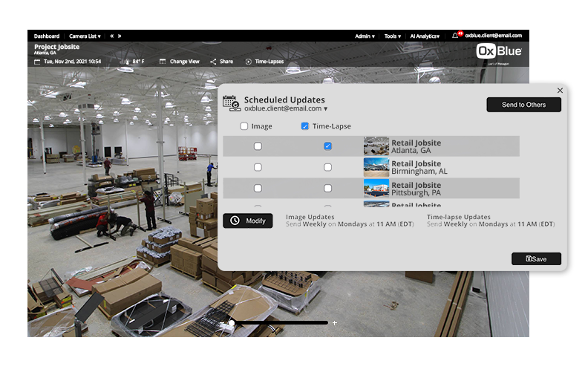
Task: Click the Pittsburgh, PA jobsite thumbnail
Action: 376,188
